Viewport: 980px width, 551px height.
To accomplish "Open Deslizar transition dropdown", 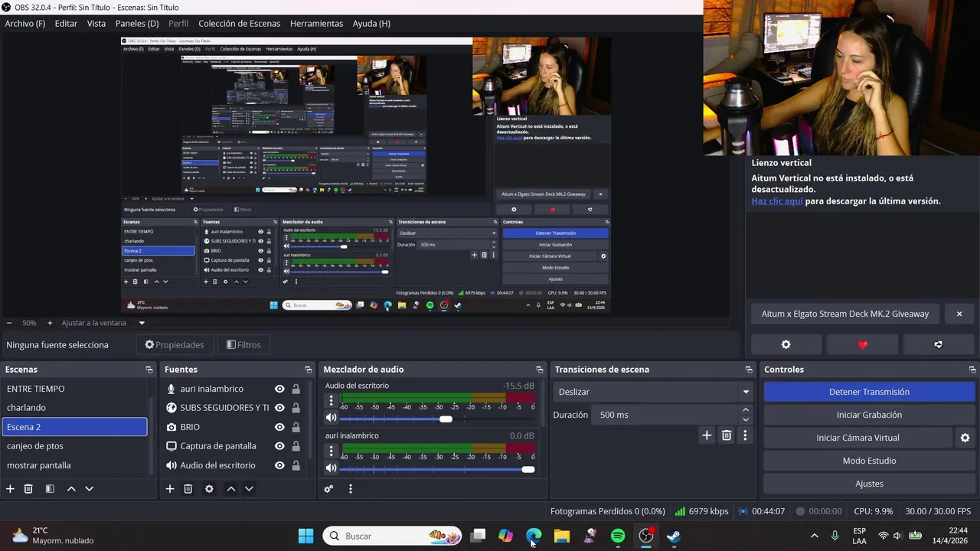I will tap(653, 392).
